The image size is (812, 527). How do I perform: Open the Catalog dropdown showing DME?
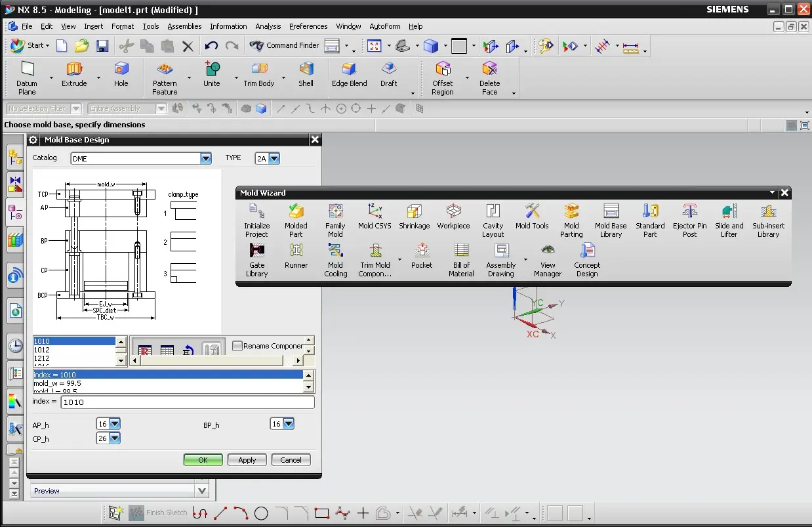206,158
